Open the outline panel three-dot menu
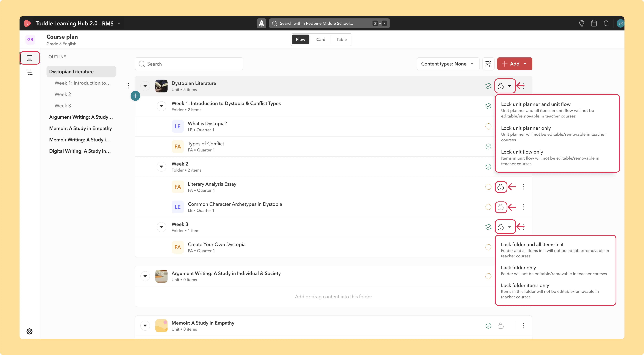The width and height of the screenshot is (644, 355). [128, 86]
